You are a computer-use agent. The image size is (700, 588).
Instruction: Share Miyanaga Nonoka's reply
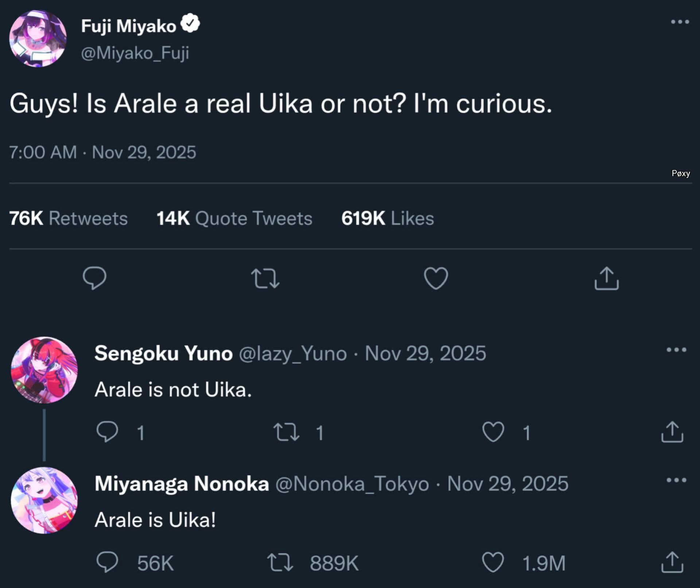(672, 562)
